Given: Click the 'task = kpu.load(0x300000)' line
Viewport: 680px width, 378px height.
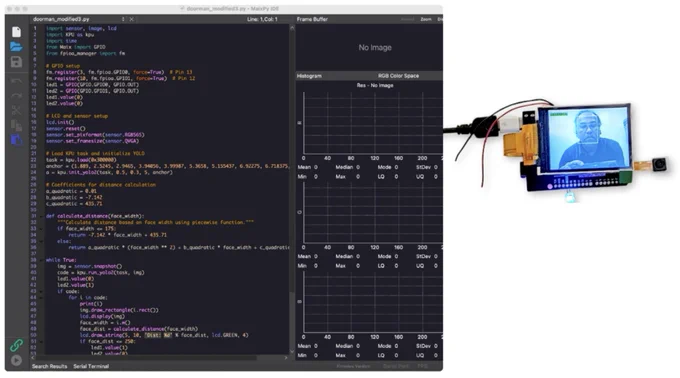Looking at the screenshot, I should coord(81,160).
